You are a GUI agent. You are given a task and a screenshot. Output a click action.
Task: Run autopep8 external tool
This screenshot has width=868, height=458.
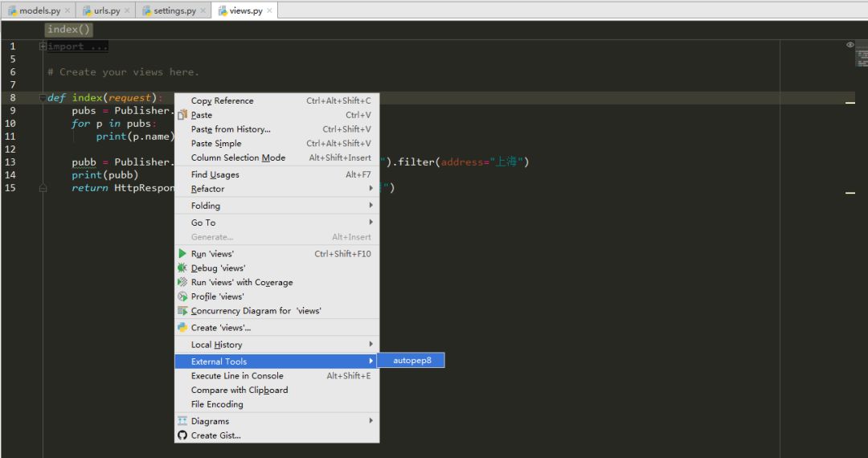411,360
